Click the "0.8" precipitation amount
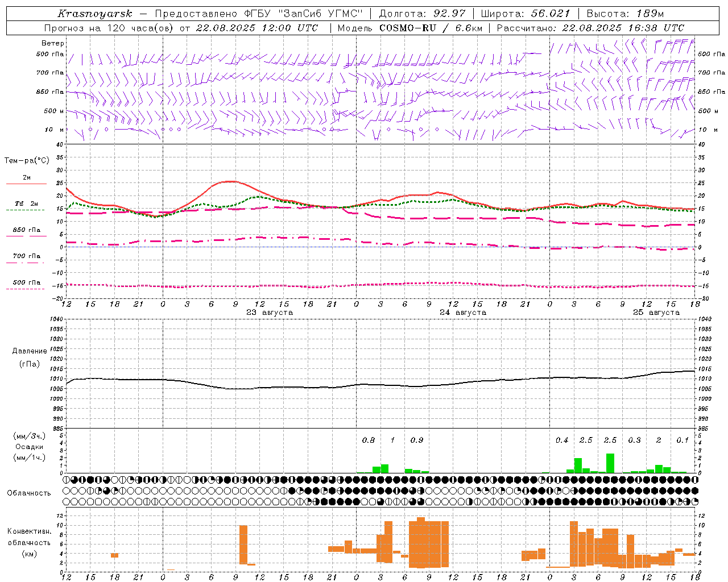This screenshot has height=582, width=728. pos(369,440)
